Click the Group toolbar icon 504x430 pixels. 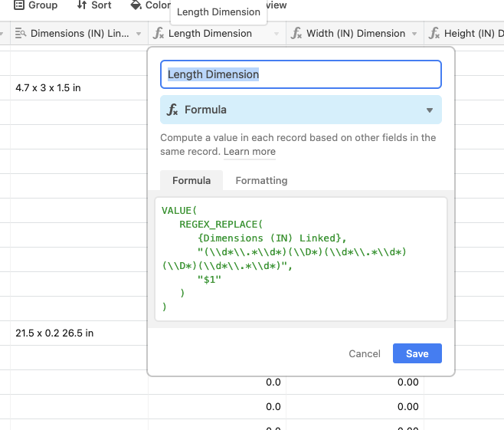click(x=19, y=5)
